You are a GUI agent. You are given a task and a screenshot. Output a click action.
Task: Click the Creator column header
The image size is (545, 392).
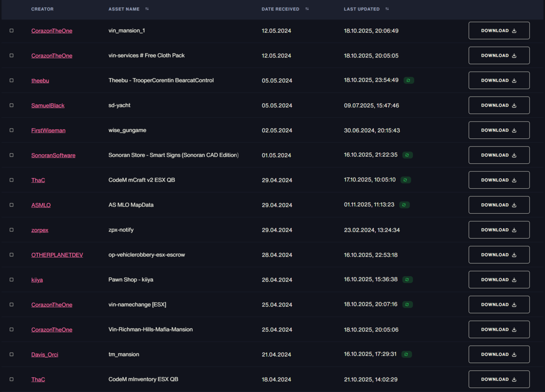click(x=42, y=9)
